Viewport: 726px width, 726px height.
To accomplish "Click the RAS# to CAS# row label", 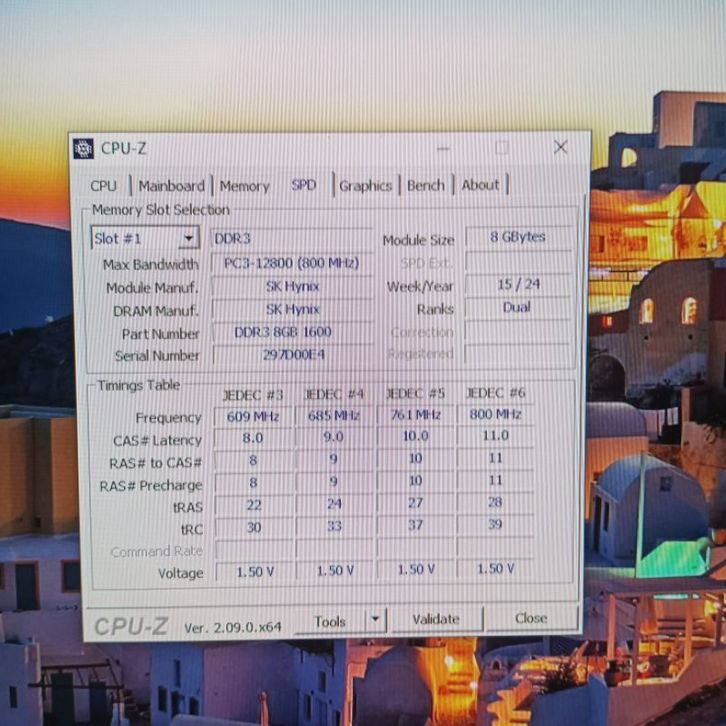I will coord(156,463).
